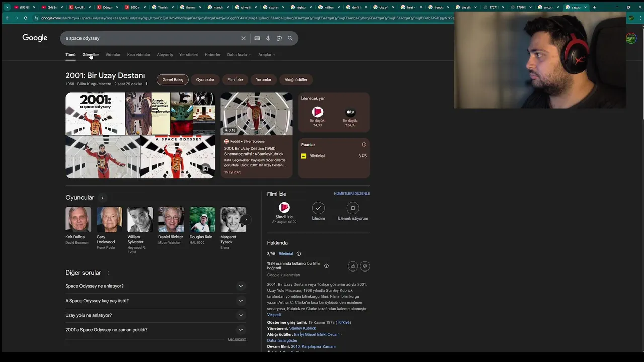Open Daniel Richter cast card

172,226
